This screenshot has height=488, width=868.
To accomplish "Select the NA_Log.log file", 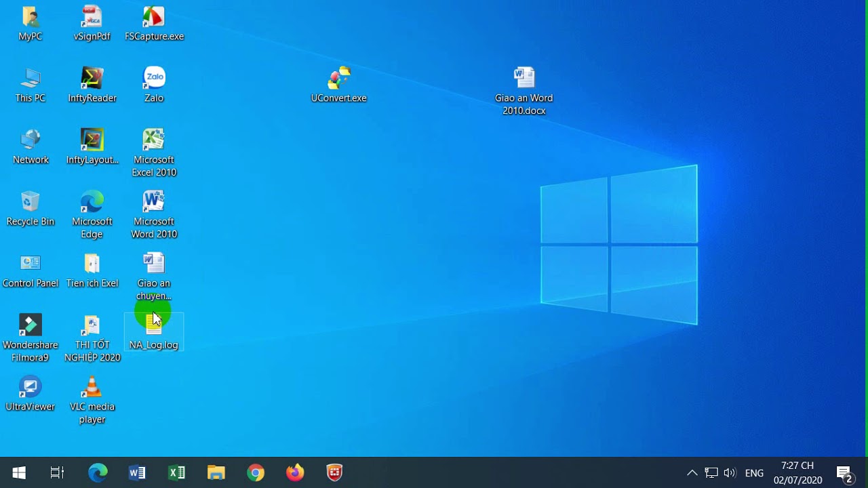I will 154,332.
